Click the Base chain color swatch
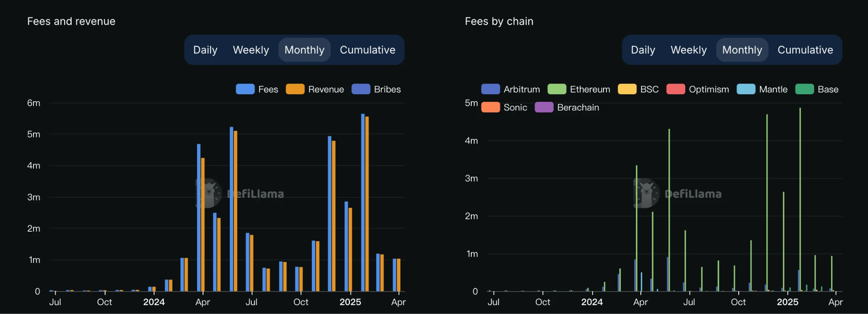This screenshot has height=314, width=868. pyautogui.click(x=804, y=89)
